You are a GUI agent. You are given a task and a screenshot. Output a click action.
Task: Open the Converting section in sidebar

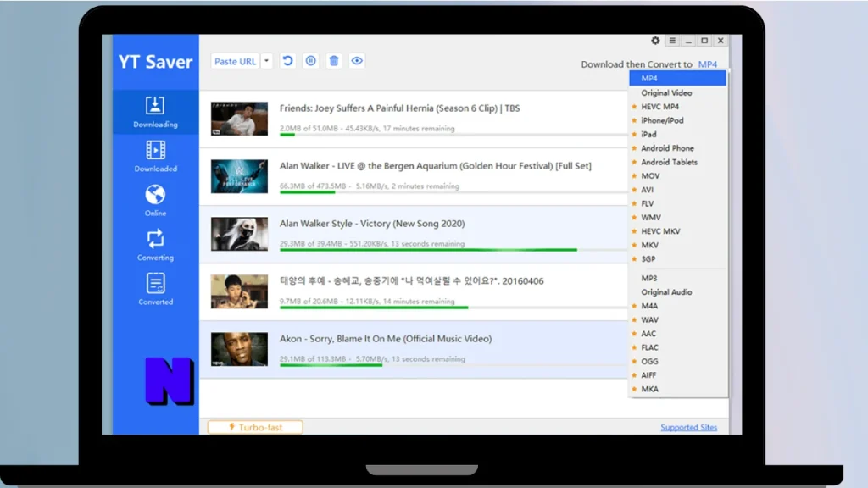point(155,245)
